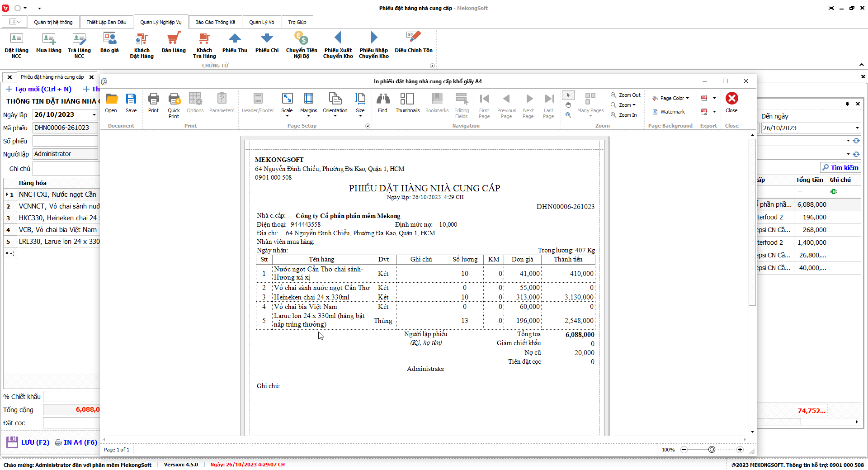Open the Page Color dropdown
The height and width of the screenshot is (470, 868).
click(x=670, y=98)
